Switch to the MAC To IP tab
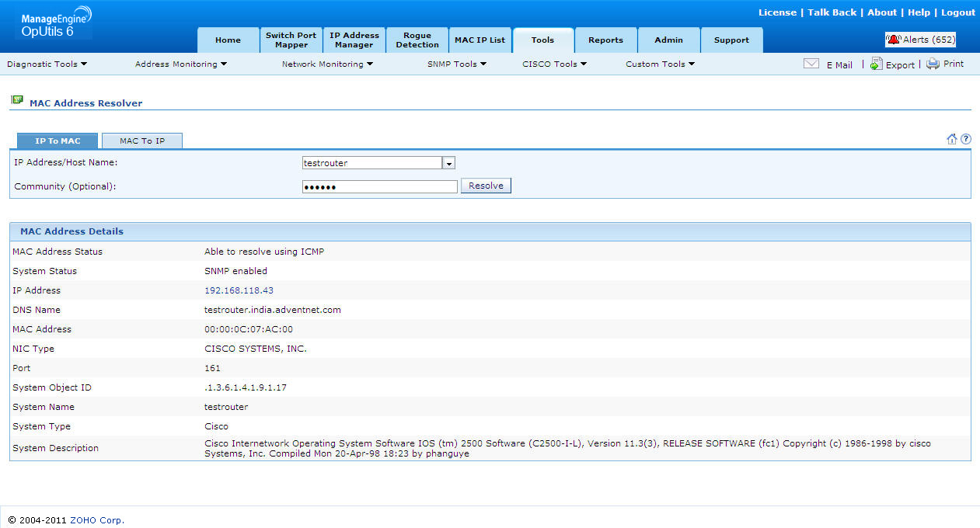The height and width of the screenshot is (528, 980). 142,141
